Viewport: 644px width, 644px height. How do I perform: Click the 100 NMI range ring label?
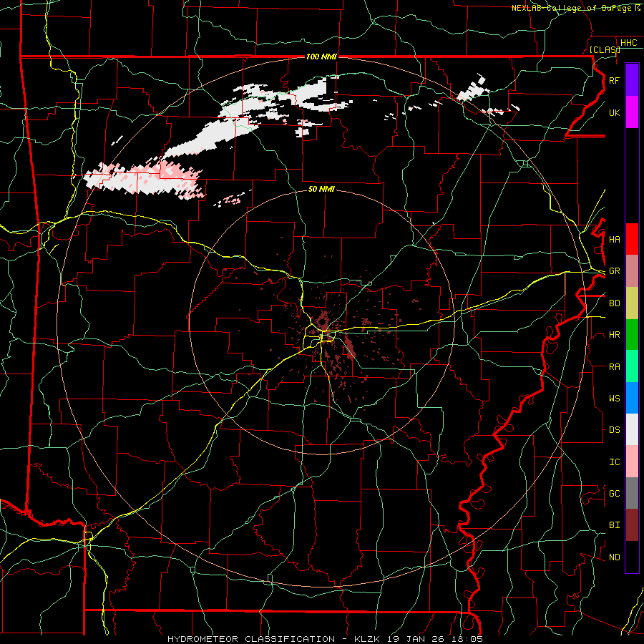click(x=321, y=57)
